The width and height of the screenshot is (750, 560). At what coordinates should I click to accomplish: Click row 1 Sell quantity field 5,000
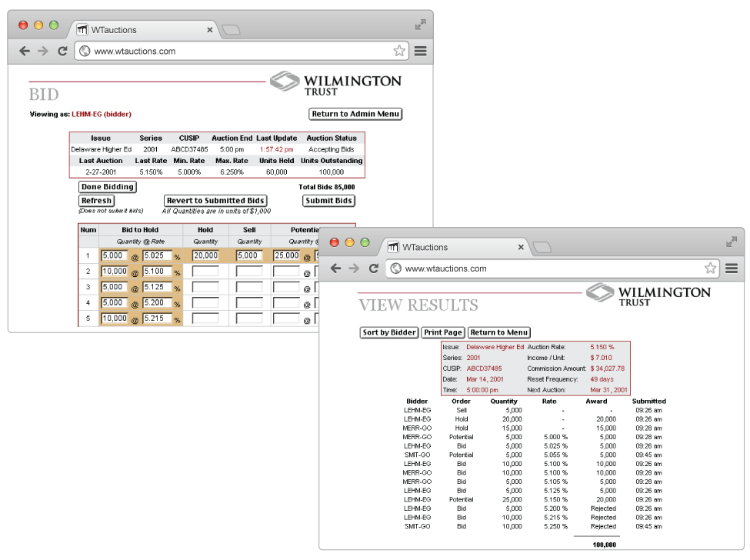tap(248, 256)
